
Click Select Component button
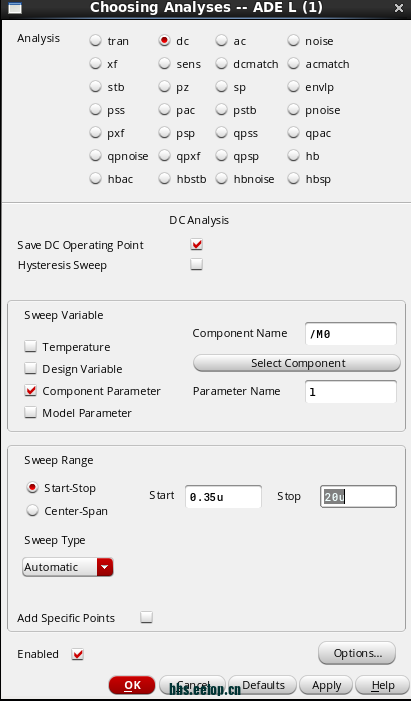click(297, 363)
